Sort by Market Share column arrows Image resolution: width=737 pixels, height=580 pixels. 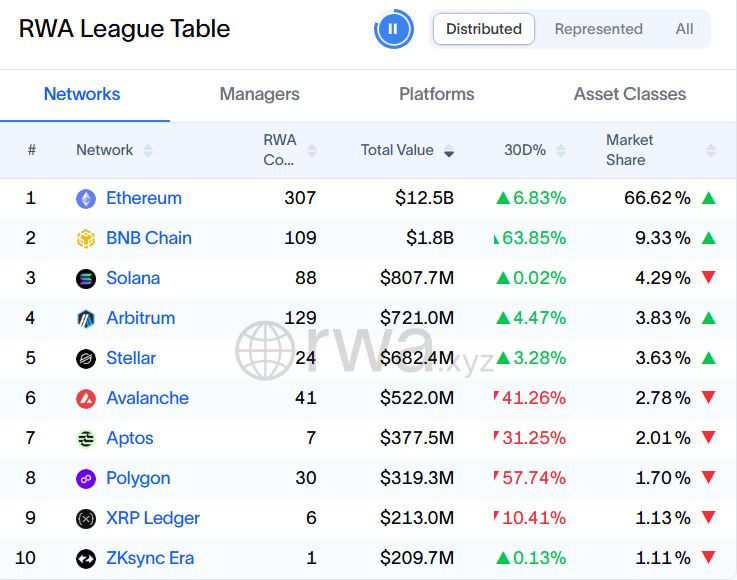pos(711,150)
